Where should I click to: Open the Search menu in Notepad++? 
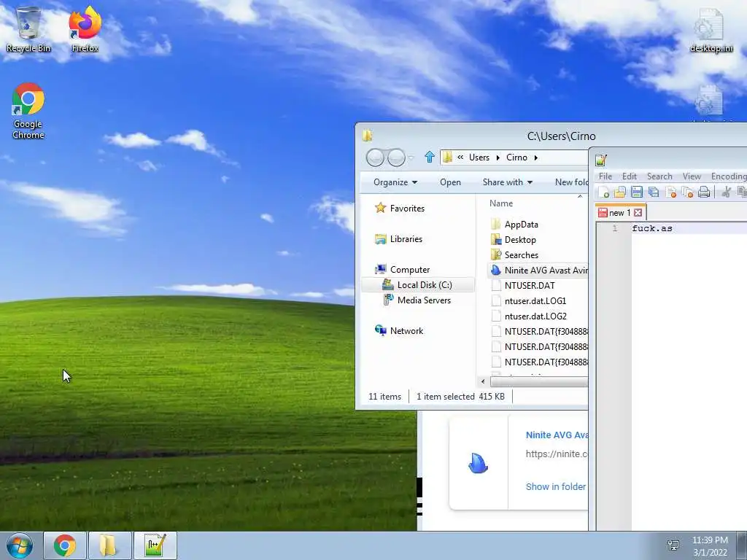[x=659, y=176]
